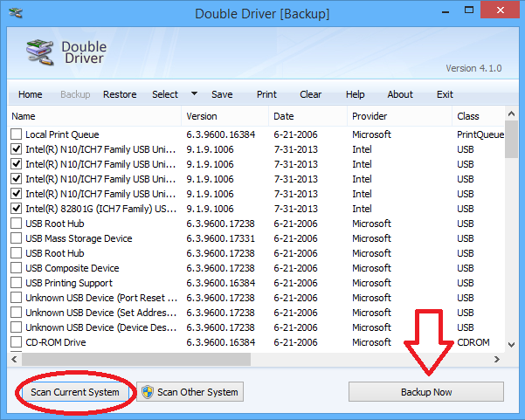This screenshot has height=420, width=525.
Task: Click Exit in the toolbar
Action: (x=445, y=94)
